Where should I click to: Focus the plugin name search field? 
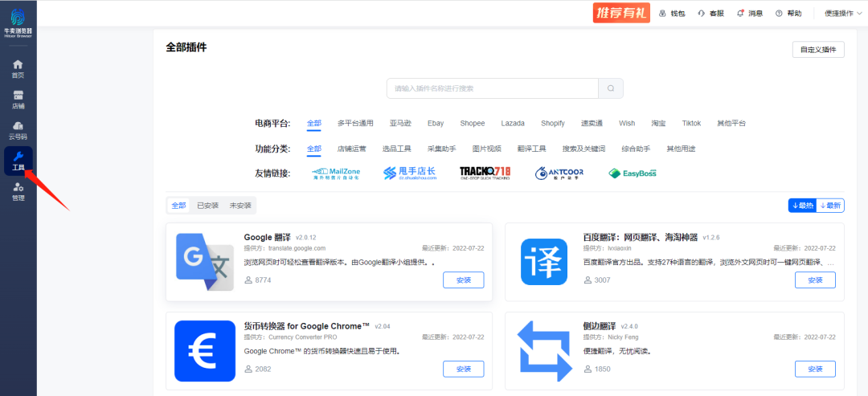(492, 88)
